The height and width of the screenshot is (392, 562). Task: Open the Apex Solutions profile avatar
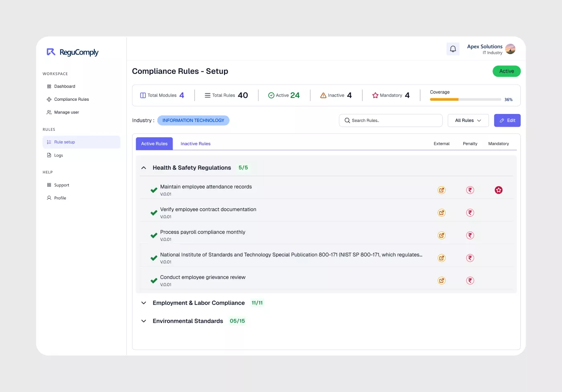[510, 49]
